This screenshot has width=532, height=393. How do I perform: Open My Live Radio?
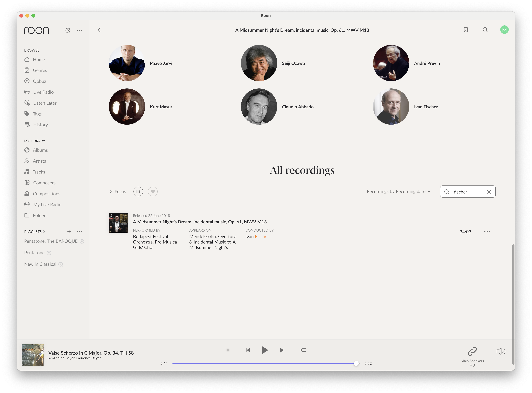pos(43,205)
